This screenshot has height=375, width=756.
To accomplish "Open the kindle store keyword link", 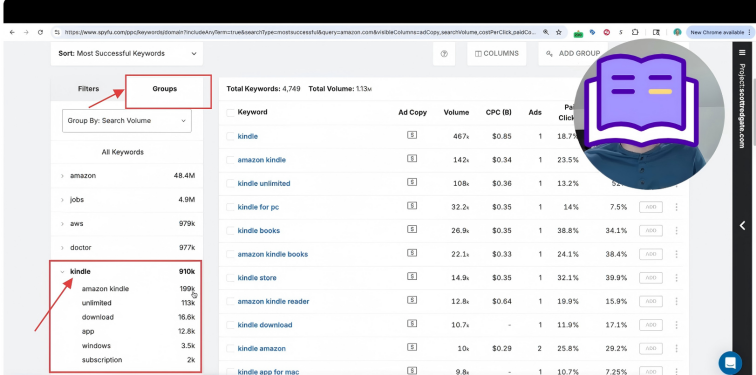I will coord(257,278).
